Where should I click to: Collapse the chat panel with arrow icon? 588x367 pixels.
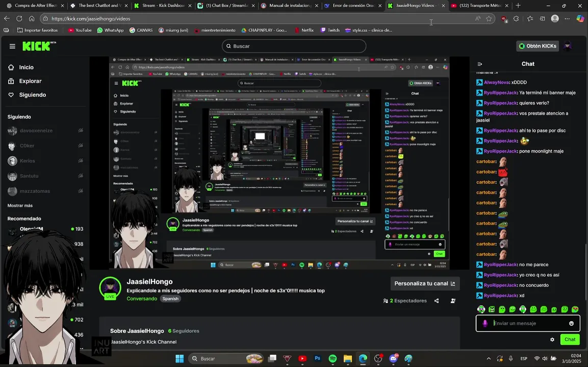click(479, 64)
